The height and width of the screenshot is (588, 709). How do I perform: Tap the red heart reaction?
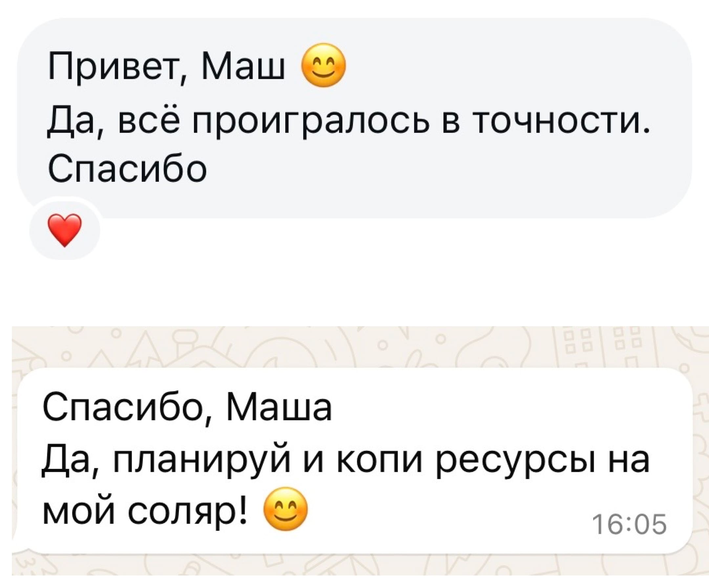coord(64,230)
